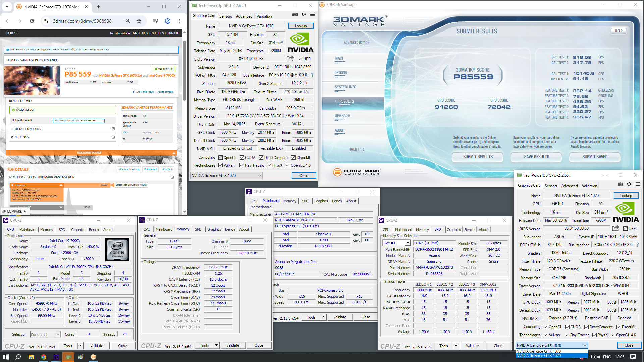This screenshot has width=644, height=362.
Task: Toggle Ray Tracing checkbox in GPU-Z beside browser
Action: 241,165
